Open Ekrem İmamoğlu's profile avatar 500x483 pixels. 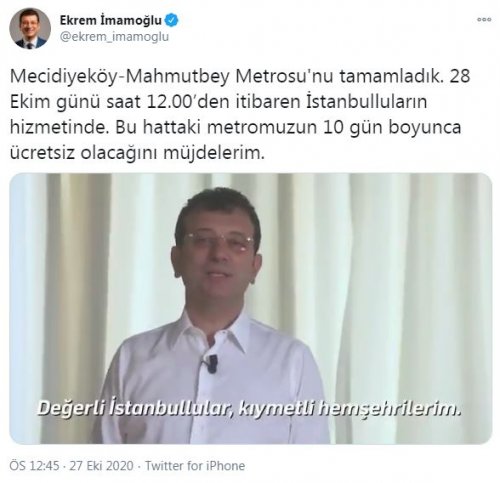pos(30,29)
